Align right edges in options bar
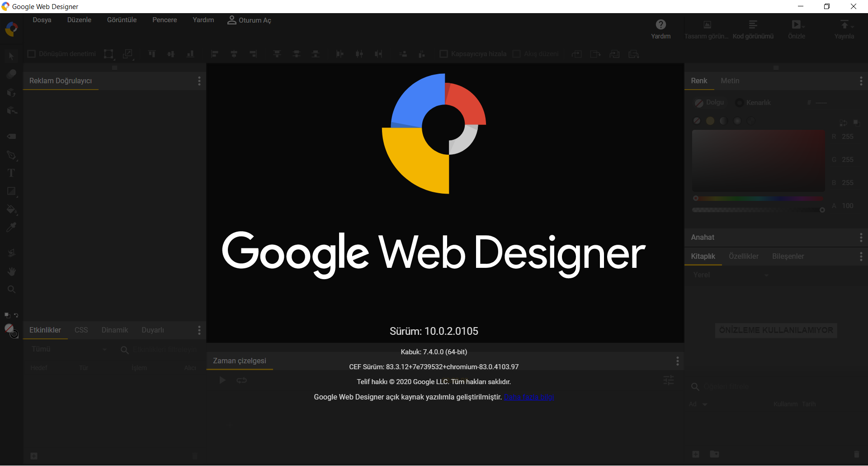Image resolution: width=868 pixels, height=466 pixels. 253,54
